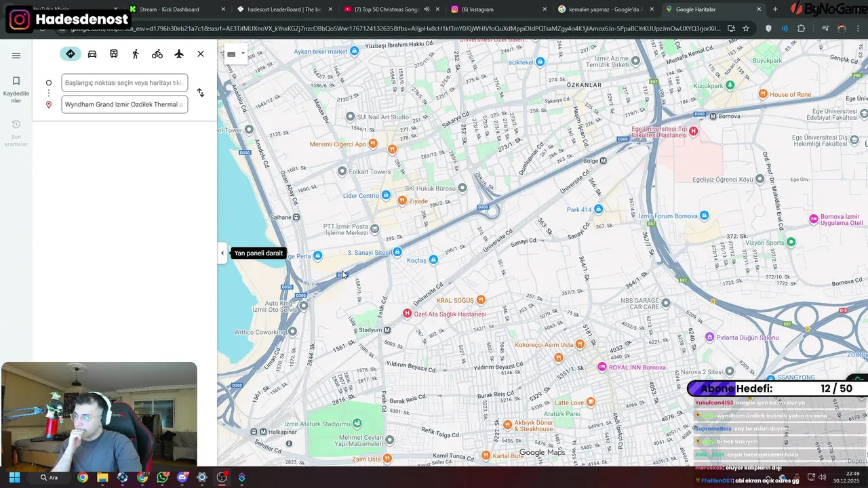Click the Başlangıç noktası starting point field

[x=124, y=83]
